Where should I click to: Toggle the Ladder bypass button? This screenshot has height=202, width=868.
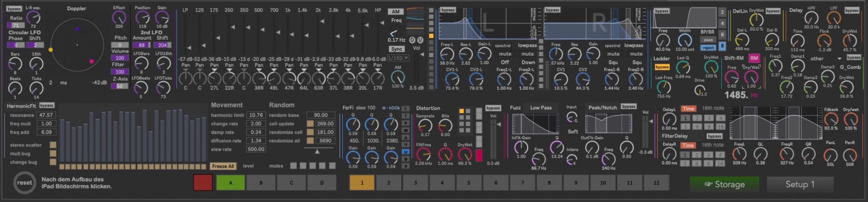662,67
